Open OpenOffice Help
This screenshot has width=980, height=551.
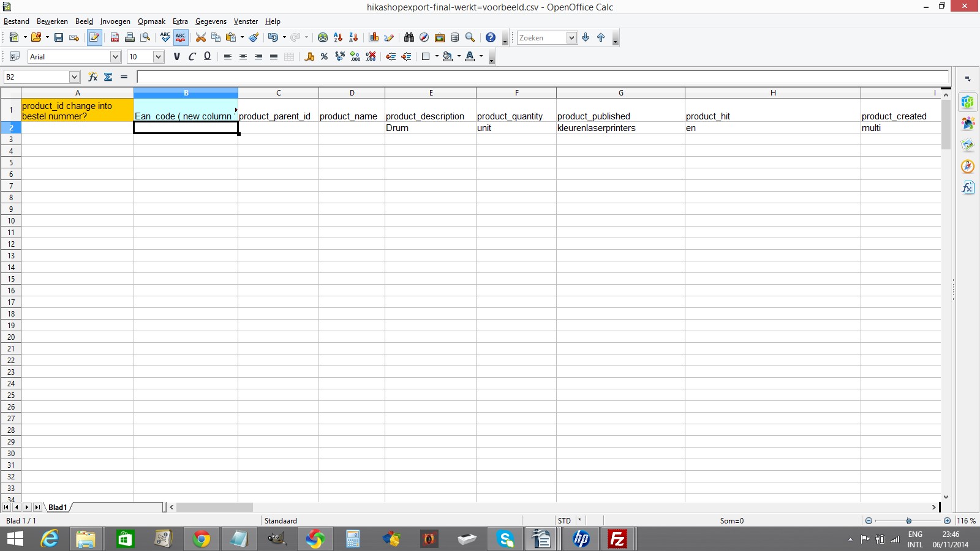(x=491, y=37)
